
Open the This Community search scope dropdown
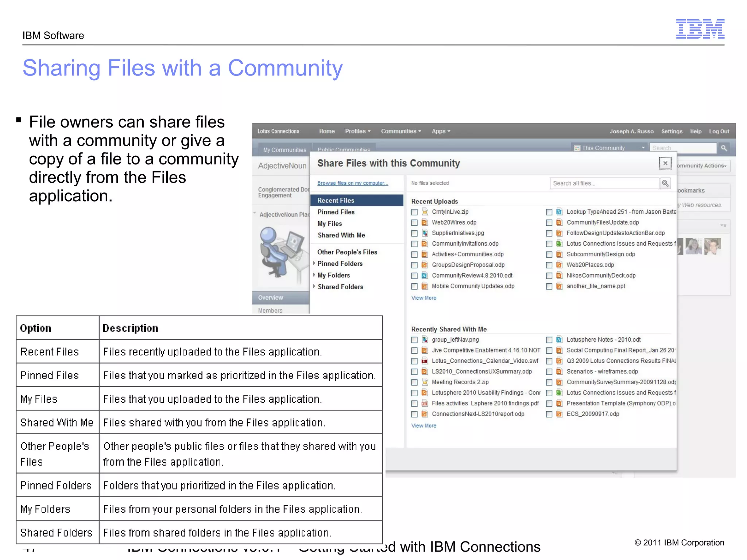[x=643, y=148]
